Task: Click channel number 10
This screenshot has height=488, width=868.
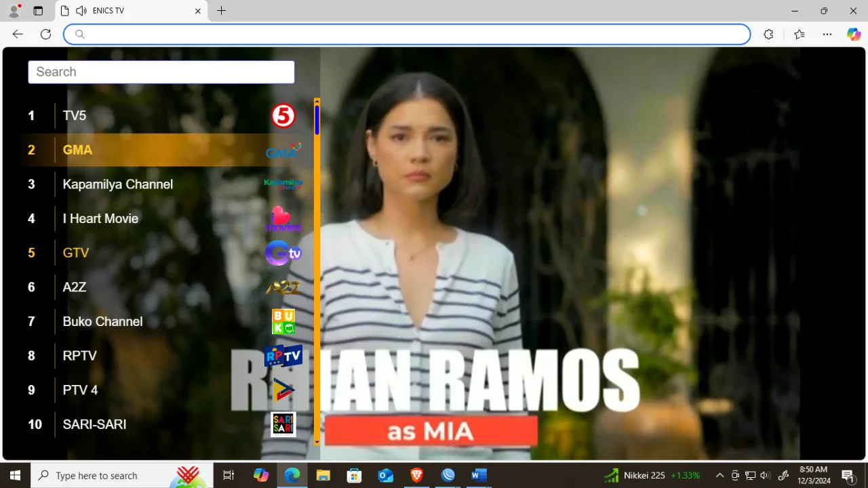Action: [35, 425]
